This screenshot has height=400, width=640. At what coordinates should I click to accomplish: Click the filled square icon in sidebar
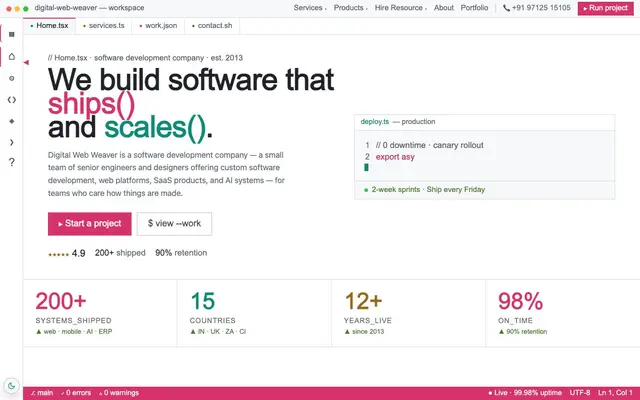click(11, 34)
